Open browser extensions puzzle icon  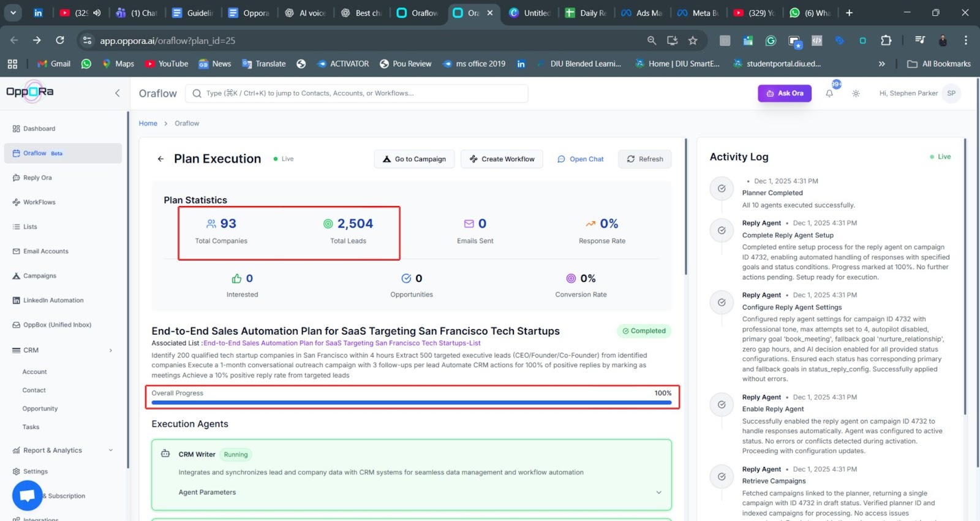[x=886, y=40]
